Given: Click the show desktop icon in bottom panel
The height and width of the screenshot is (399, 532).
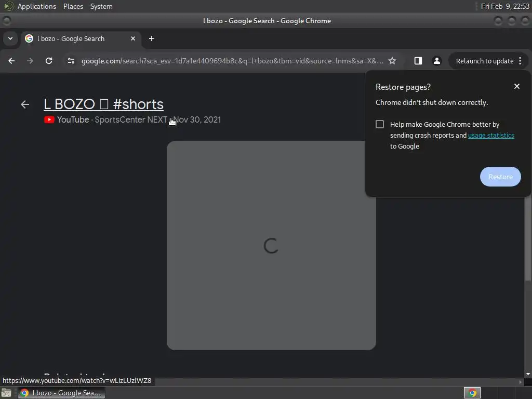Looking at the screenshot, I should (x=6, y=393).
